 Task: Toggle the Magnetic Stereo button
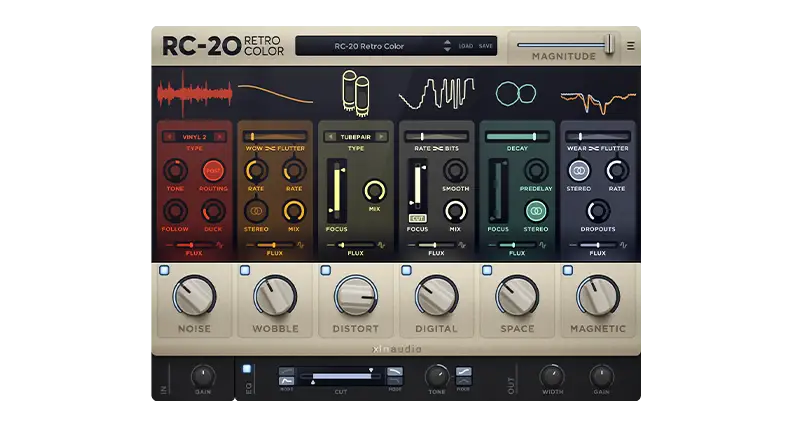click(x=579, y=171)
